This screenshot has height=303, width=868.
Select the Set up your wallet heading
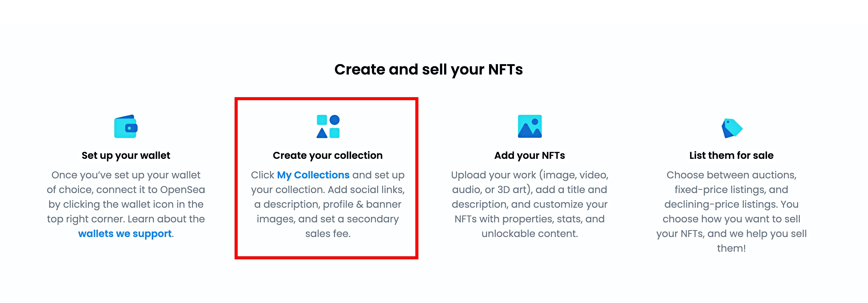tap(126, 155)
